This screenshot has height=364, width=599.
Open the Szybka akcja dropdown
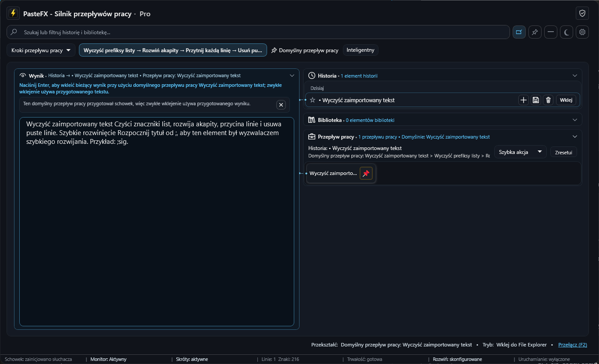pos(521,152)
